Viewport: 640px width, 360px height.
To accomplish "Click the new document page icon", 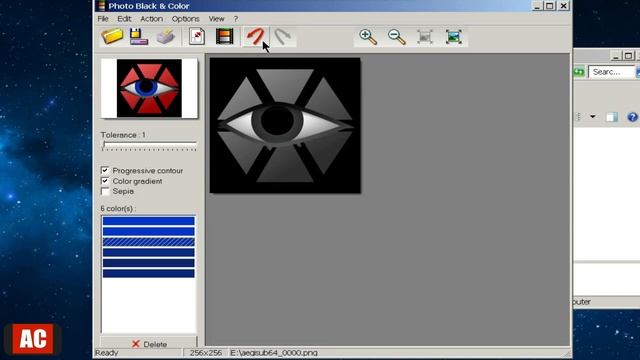I will pos(197,37).
